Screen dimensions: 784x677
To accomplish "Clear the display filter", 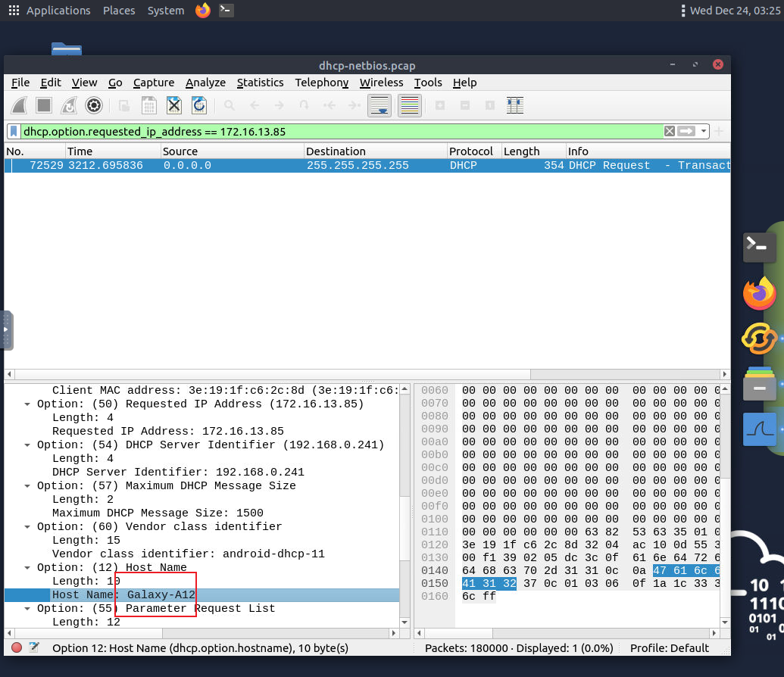I will pyautogui.click(x=670, y=132).
